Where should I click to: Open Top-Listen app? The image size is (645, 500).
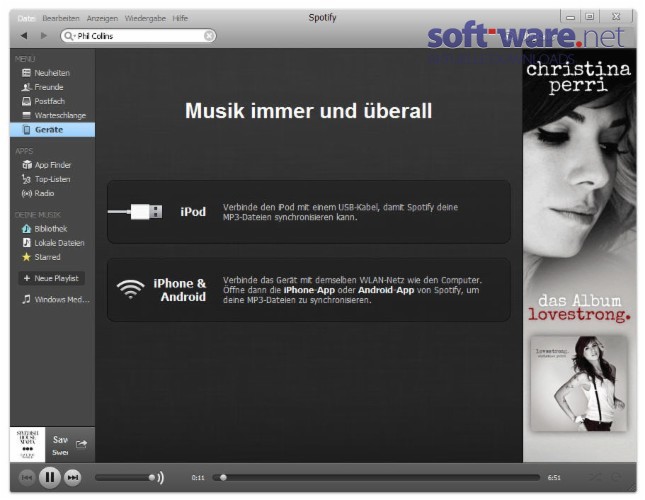(52, 179)
